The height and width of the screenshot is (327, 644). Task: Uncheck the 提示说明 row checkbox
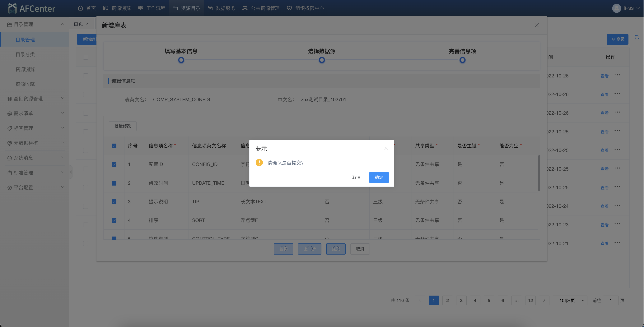point(114,202)
